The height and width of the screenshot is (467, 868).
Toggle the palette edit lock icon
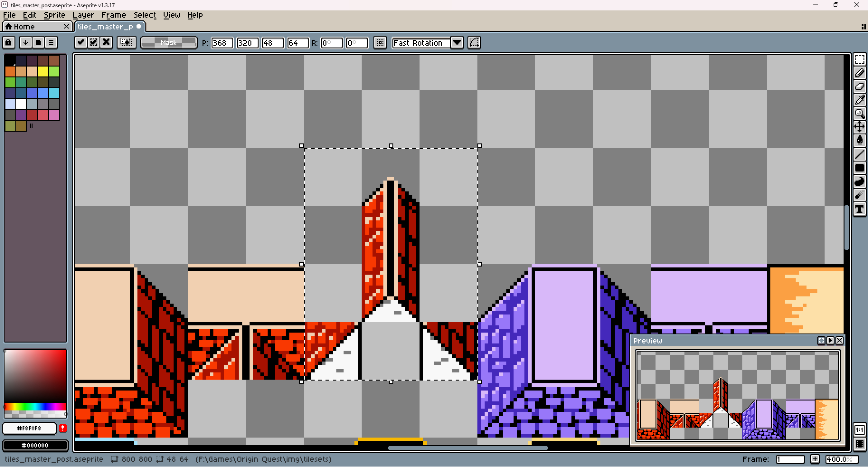(x=9, y=43)
